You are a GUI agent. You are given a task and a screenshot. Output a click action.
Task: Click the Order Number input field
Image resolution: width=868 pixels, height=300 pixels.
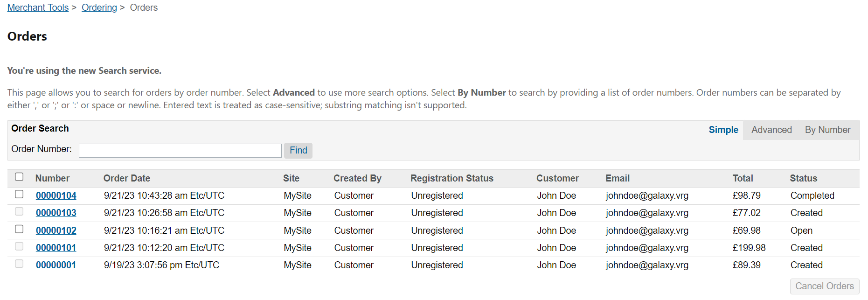(180, 150)
